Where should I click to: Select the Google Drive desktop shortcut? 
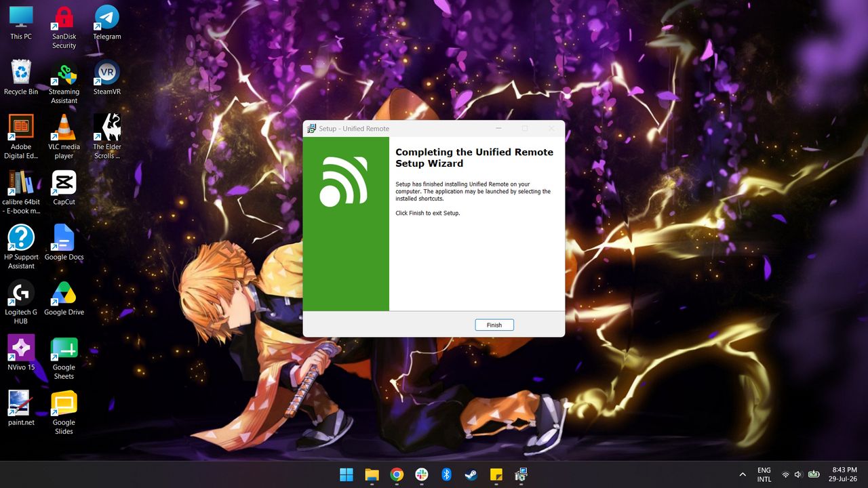64,298
